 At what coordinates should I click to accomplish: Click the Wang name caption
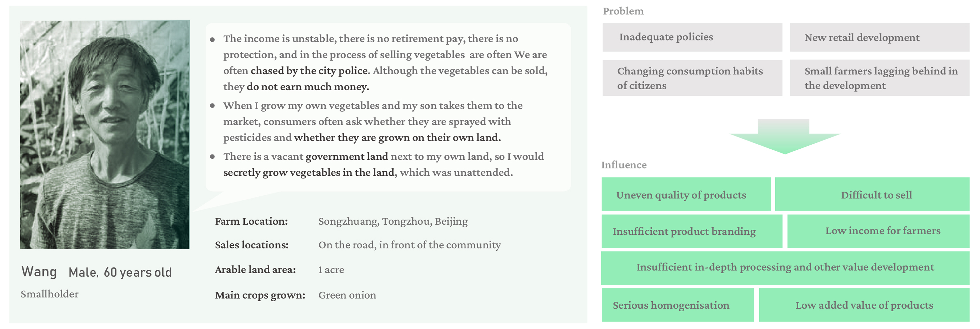[x=39, y=272]
